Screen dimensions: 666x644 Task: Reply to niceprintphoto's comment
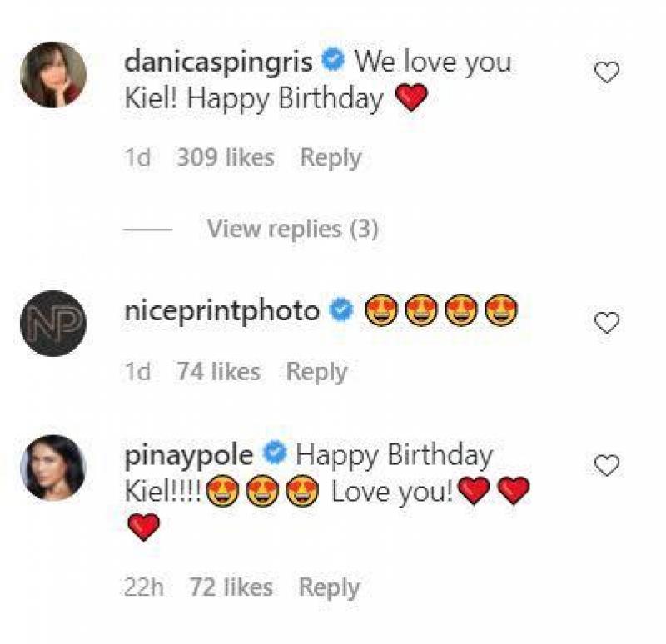316,371
